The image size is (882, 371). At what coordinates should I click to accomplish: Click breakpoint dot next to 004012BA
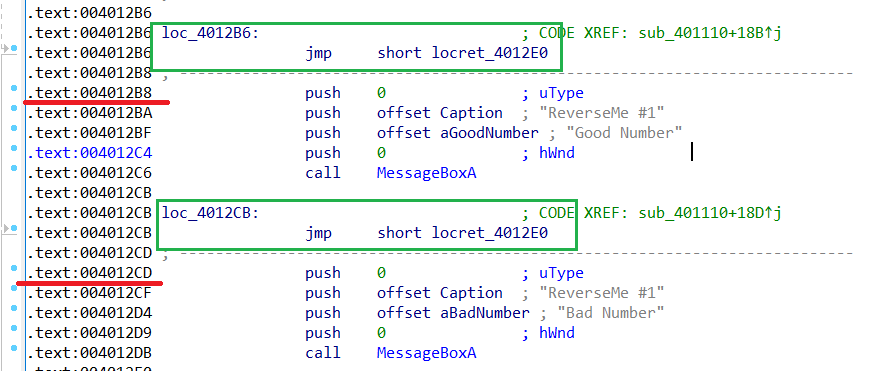pyautogui.click(x=14, y=108)
